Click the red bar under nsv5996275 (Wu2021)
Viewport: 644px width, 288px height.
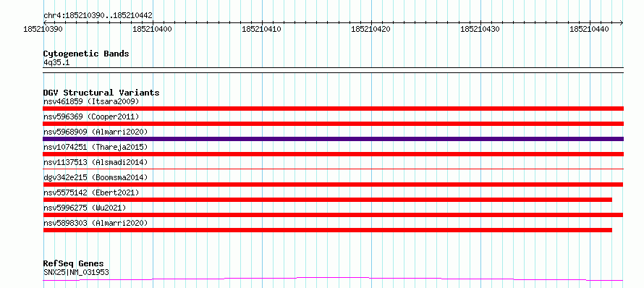(x=333, y=215)
